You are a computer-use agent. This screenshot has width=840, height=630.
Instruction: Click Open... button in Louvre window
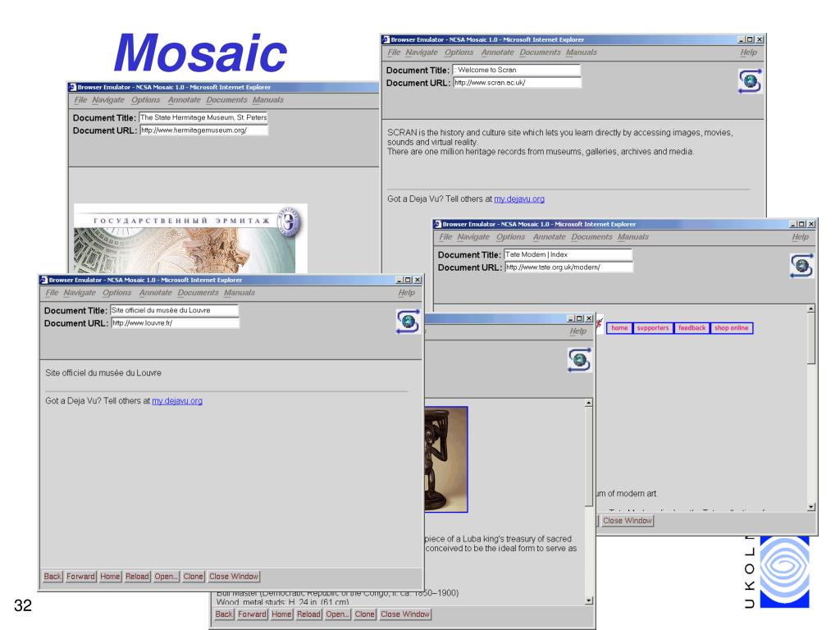(166, 577)
